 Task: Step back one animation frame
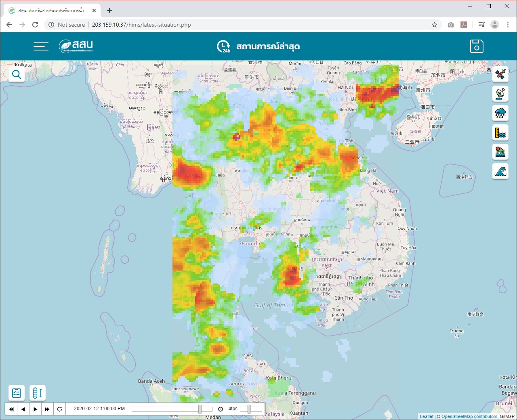[x=23, y=409]
